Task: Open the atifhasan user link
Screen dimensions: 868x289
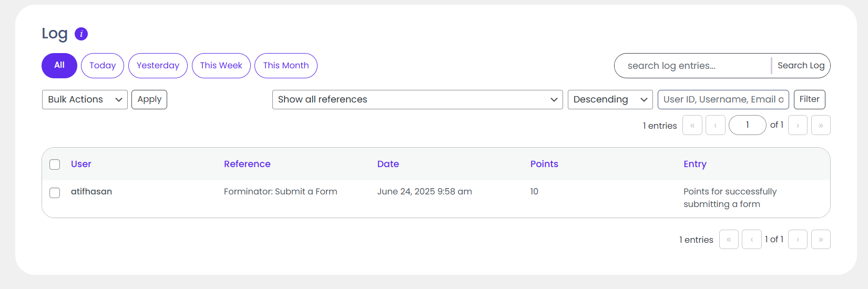Action: tap(91, 192)
